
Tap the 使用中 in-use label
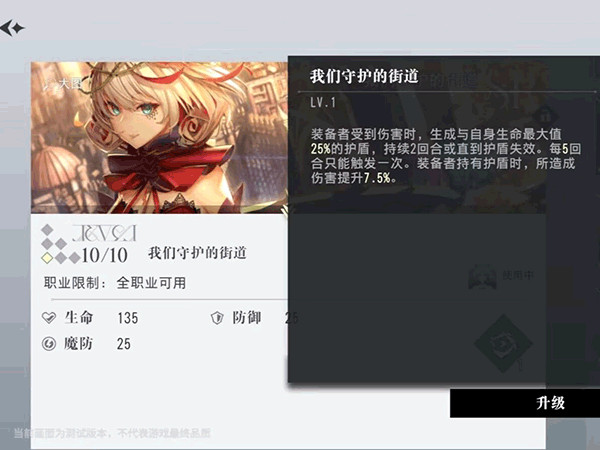click(518, 275)
